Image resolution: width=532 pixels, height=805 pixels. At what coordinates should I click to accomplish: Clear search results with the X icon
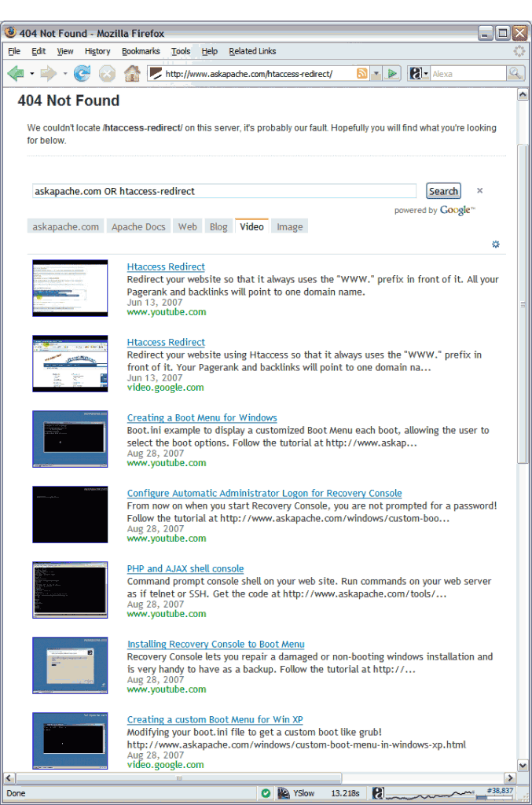(x=480, y=191)
